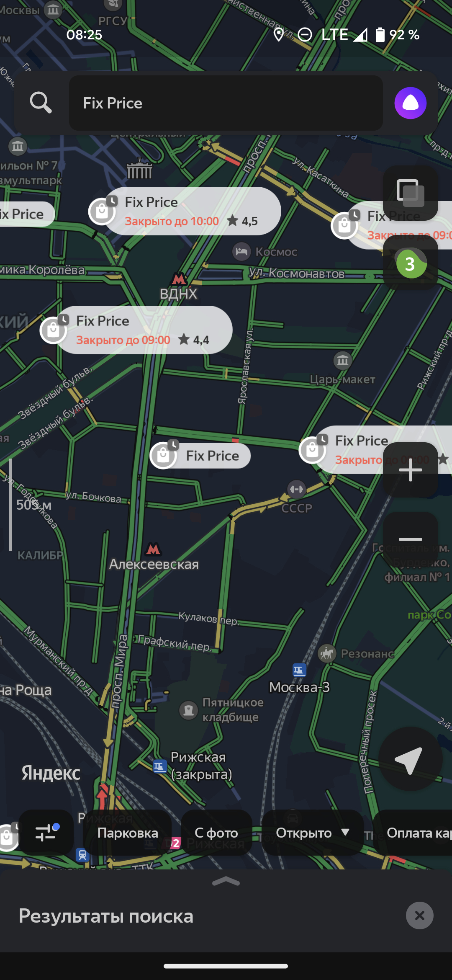This screenshot has height=980, width=452.
Task: Expand the Открыто dropdown filter
Action: [x=312, y=833]
